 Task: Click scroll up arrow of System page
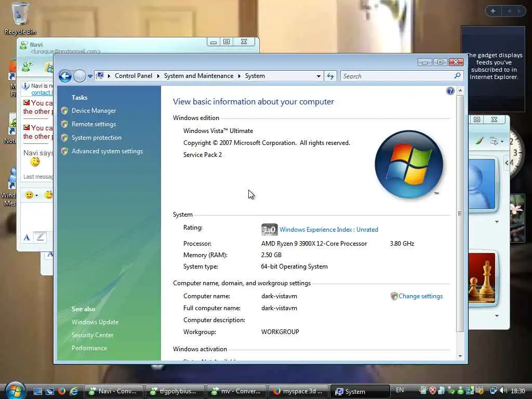click(x=460, y=90)
